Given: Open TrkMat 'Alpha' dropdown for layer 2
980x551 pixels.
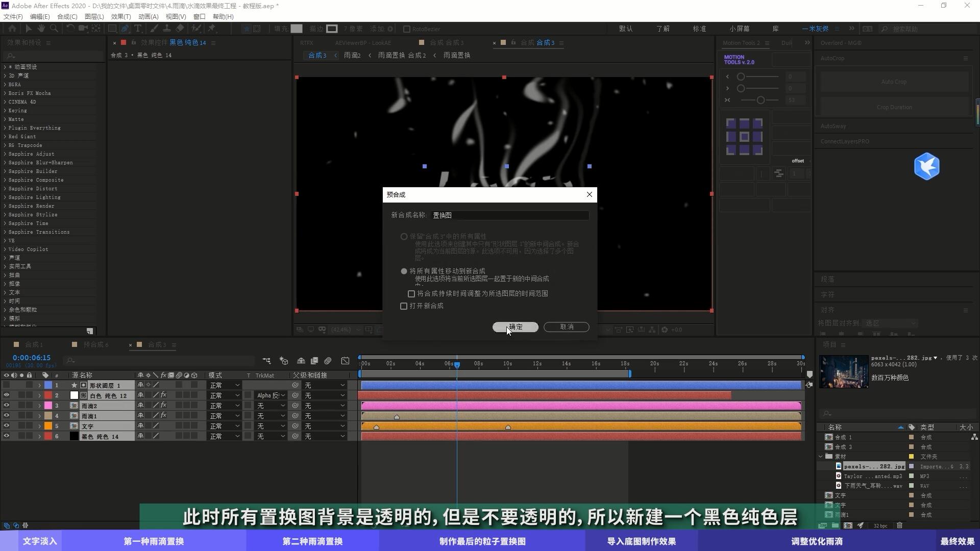Looking at the screenshot, I should pos(271,395).
